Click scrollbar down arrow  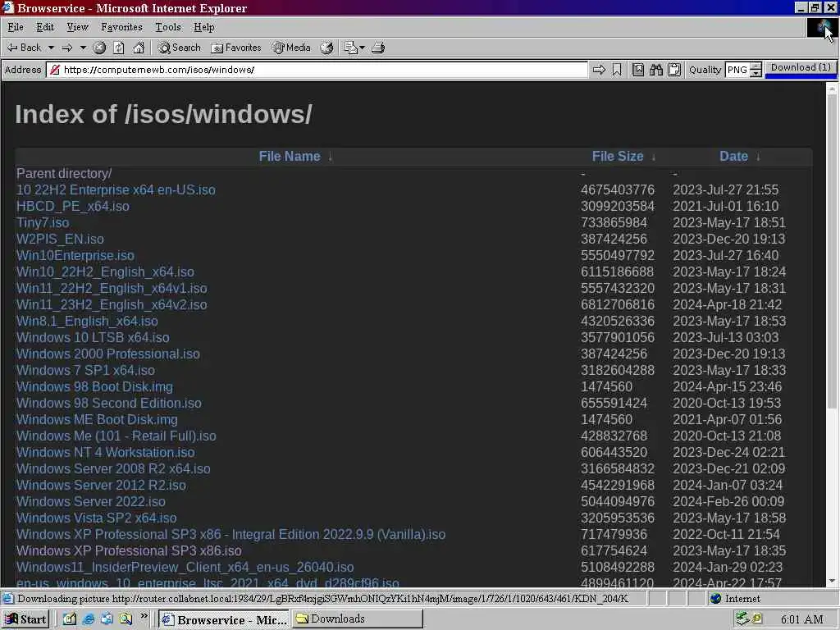pos(832,582)
